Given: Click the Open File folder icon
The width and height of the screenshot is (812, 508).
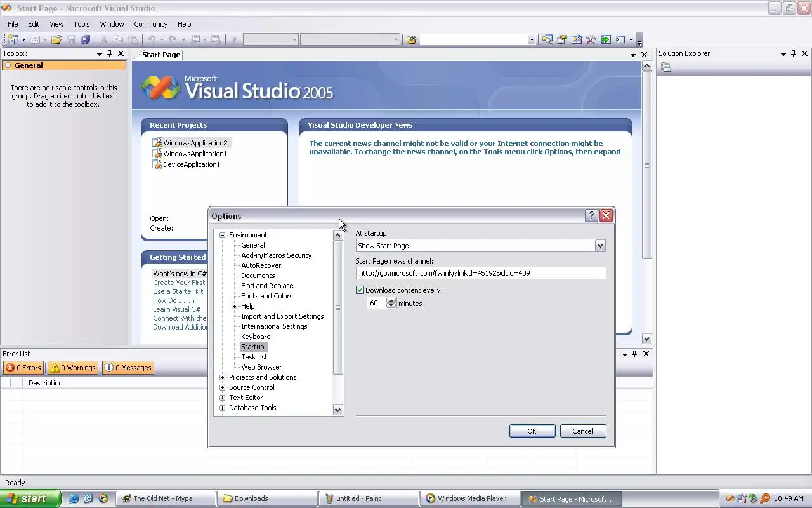Looking at the screenshot, I should point(56,39).
